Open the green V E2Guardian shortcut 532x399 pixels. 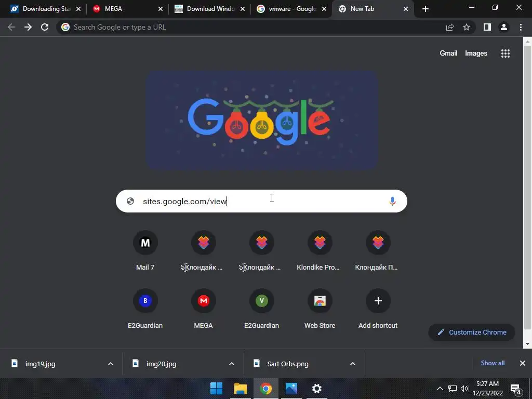pyautogui.click(x=262, y=309)
